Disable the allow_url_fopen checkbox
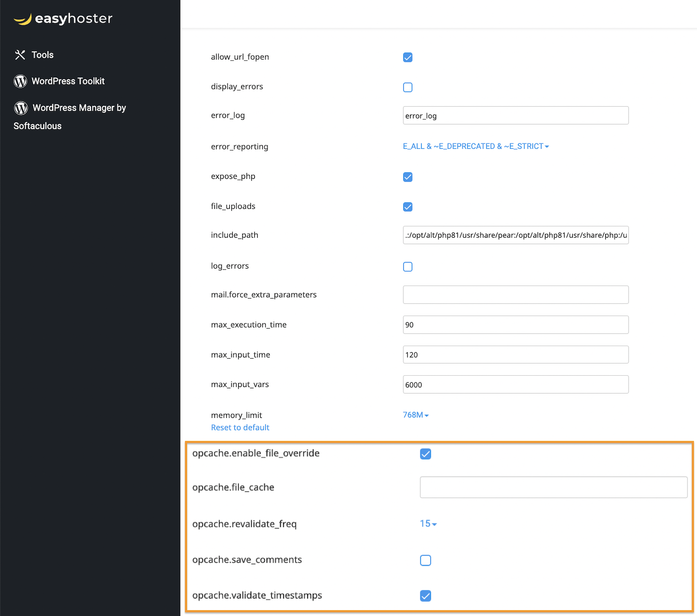The image size is (697, 616). pos(408,57)
